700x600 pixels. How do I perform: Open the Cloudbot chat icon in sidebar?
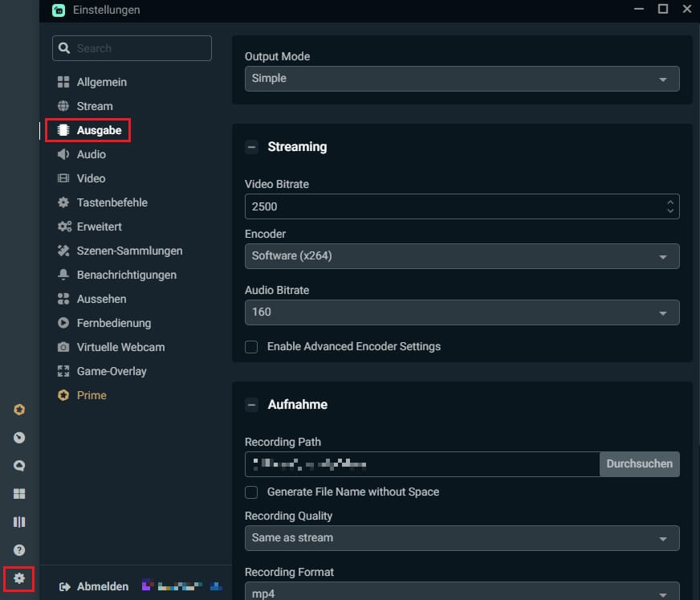(x=18, y=465)
